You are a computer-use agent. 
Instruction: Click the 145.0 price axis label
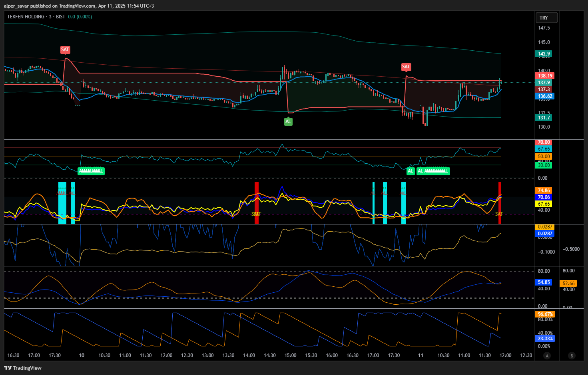(x=544, y=42)
